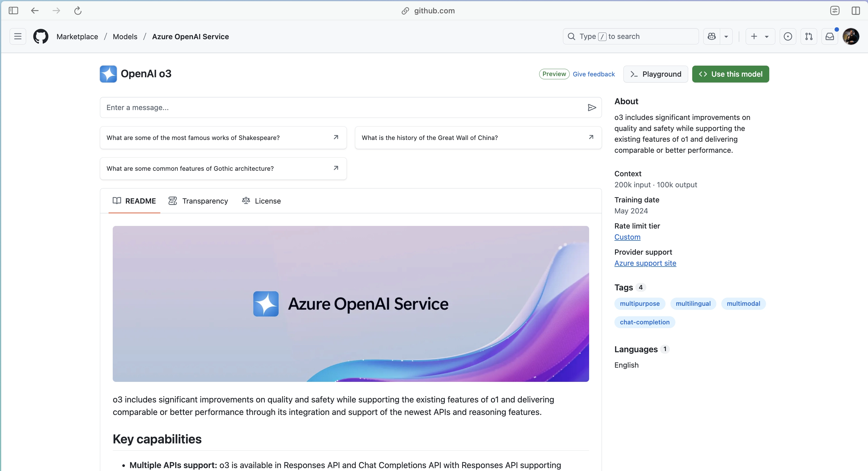Toggle the browser sidebar panel icon
The image size is (868, 471).
coord(13,10)
